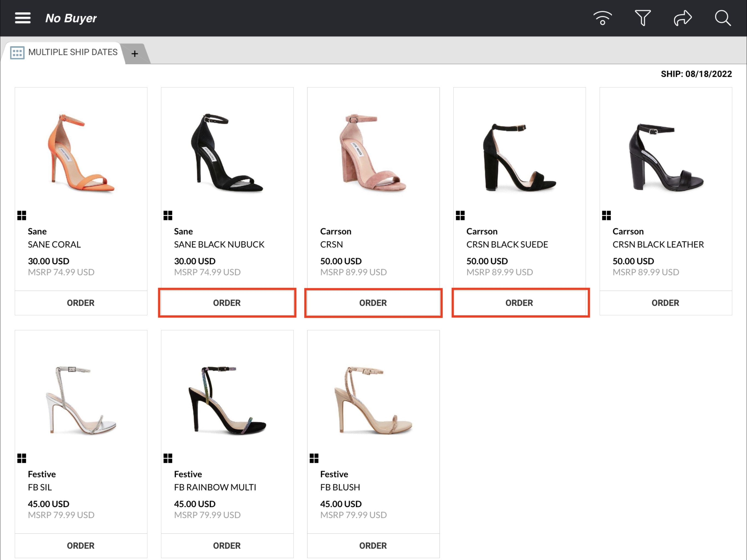Click the CRSN BLACK SUEDE product name
Screen dimensions: 747x560
click(x=507, y=244)
